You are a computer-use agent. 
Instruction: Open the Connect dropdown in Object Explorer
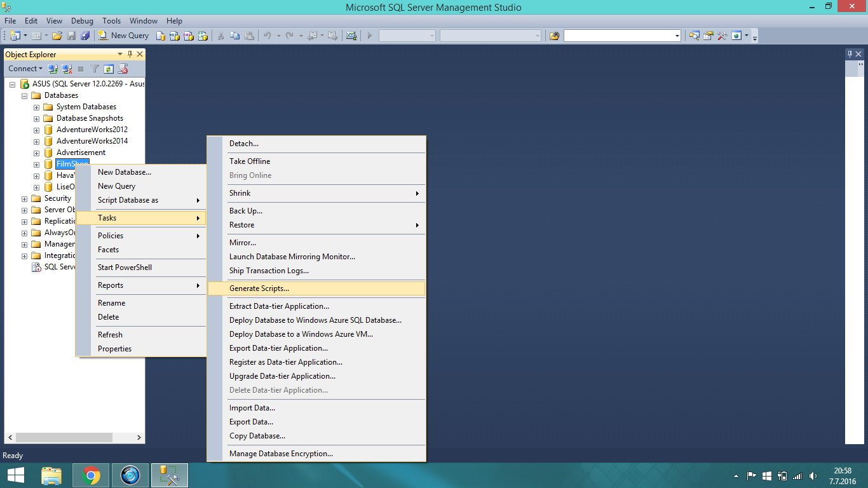point(25,69)
